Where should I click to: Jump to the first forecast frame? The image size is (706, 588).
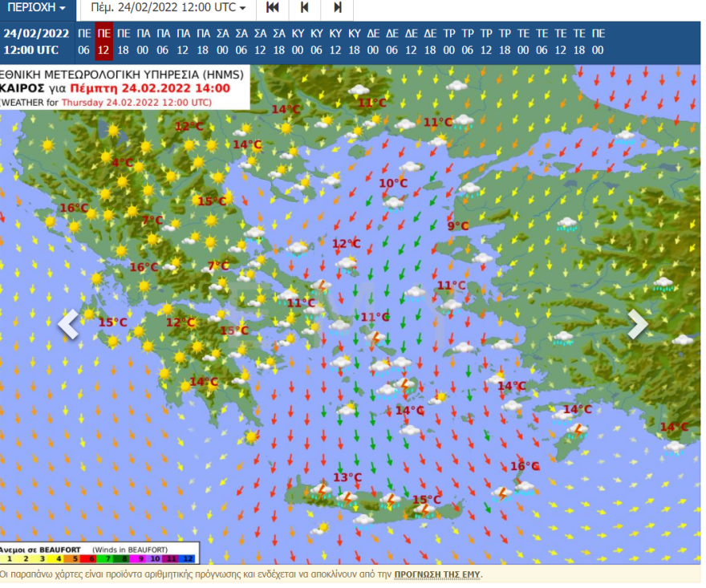pos(273,8)
